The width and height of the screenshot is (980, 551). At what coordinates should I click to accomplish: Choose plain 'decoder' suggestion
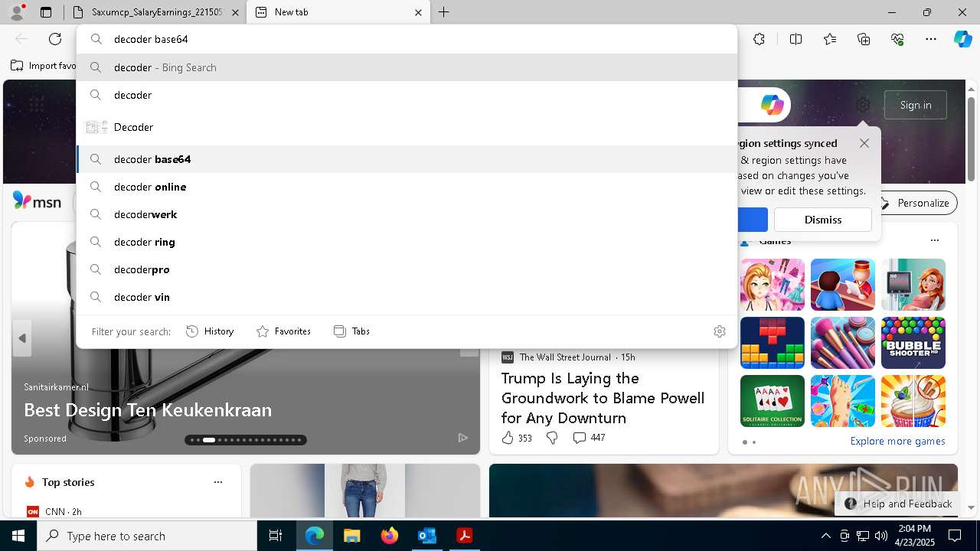pos(407,95)
